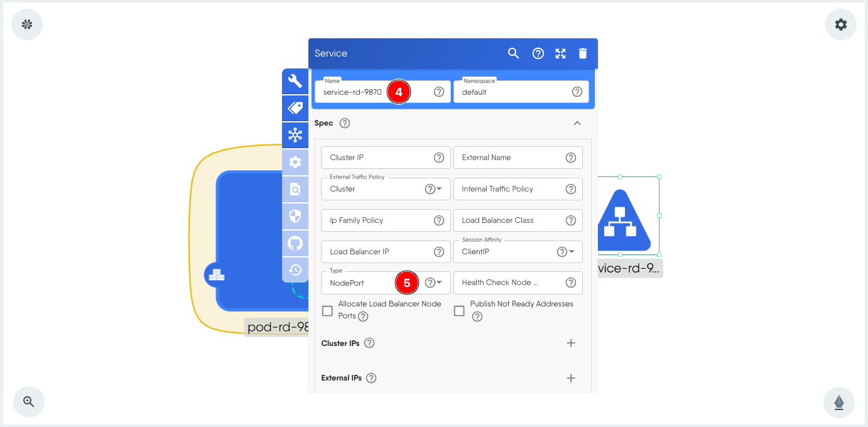The height and width of the screenshot is (427, 868).
Task: Expand the External Traffic Policy dropdown
Action: [440, 189]
